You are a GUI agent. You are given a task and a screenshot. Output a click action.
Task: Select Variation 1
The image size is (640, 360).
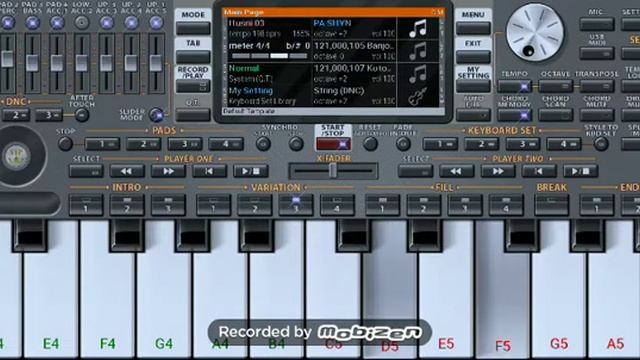[213, 204]
